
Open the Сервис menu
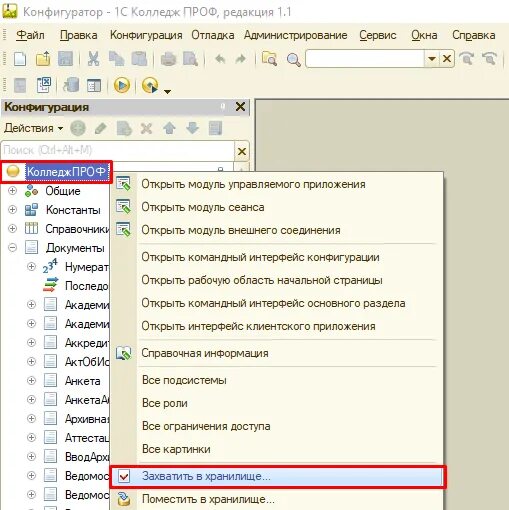coord(378,35)
